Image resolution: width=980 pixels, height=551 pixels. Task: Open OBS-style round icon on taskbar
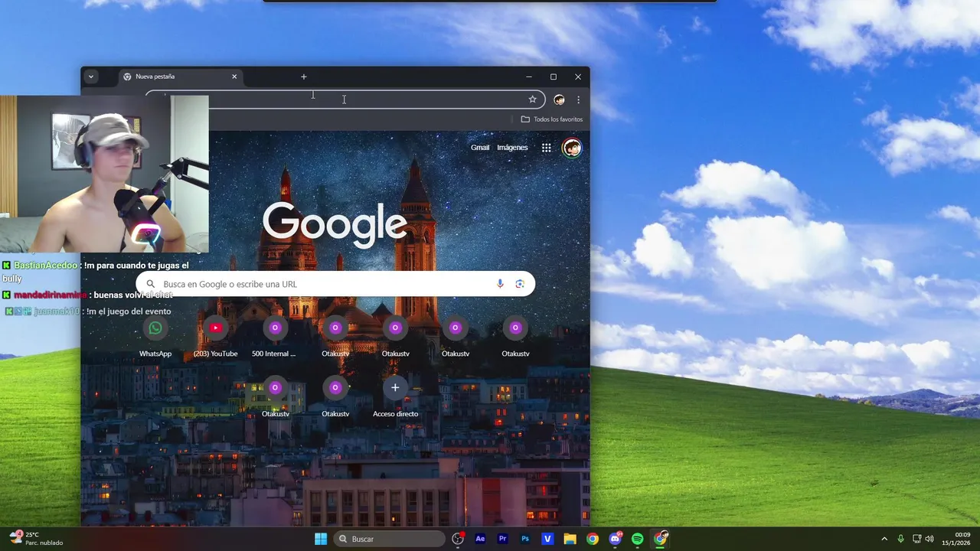tap(458, 539)
